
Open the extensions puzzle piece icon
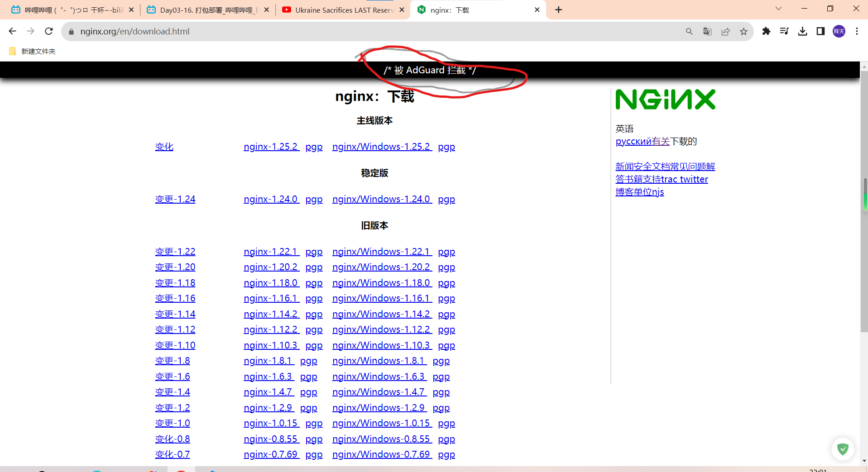[766, 31]
